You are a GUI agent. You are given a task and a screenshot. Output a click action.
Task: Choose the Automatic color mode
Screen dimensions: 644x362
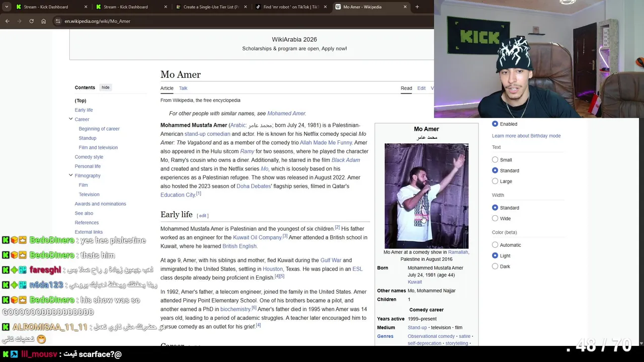click(x=495, y=245)
